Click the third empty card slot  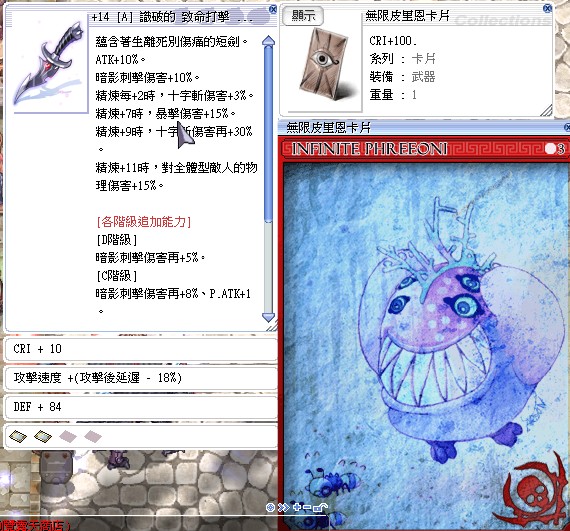(x=68, y=436)
